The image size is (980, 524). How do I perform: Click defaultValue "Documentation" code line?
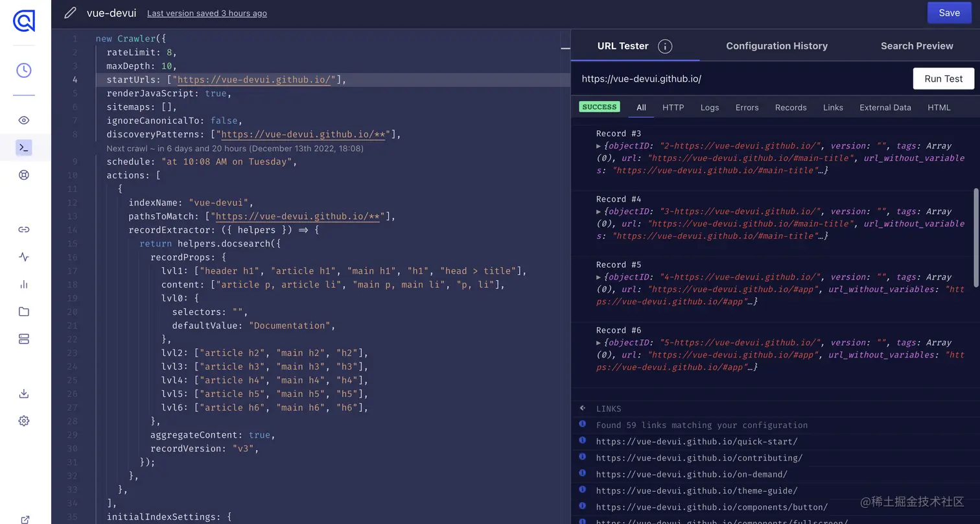tap(253, 326)
